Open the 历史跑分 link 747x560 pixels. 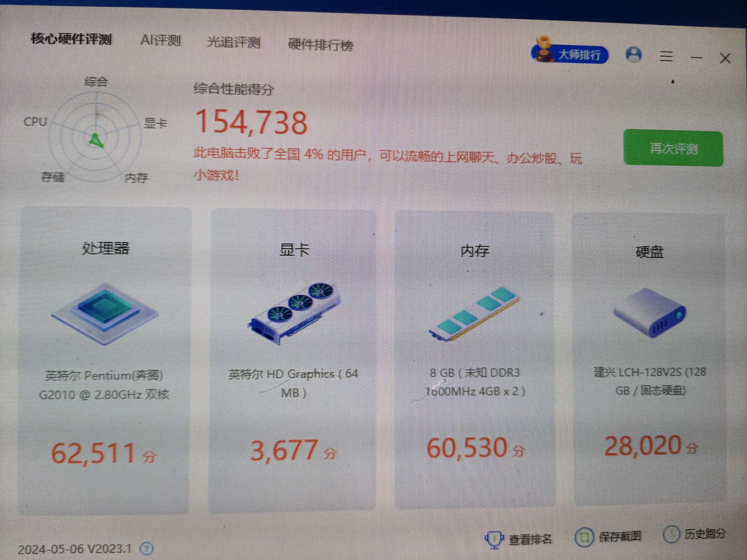[705, 534]
